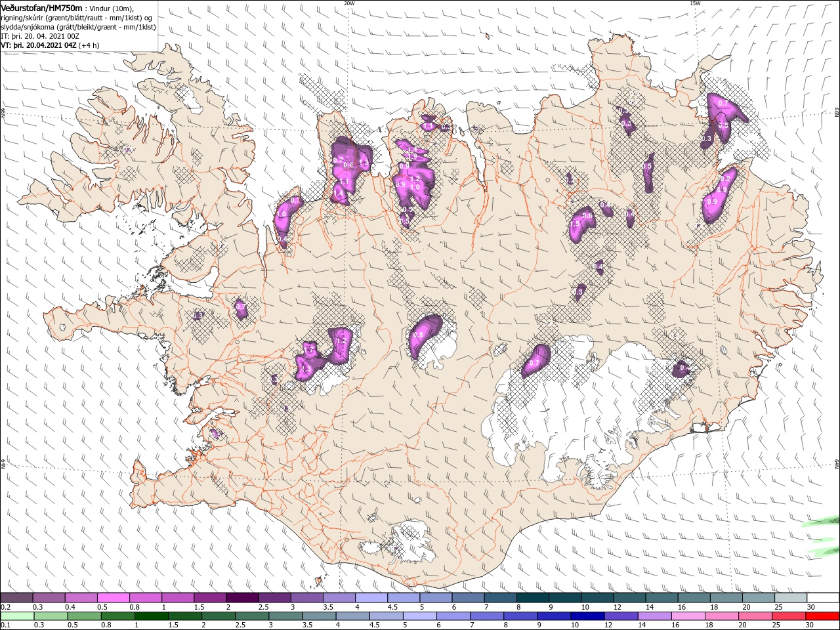
Task: Click the 20W longitude label
Action: tap(349, 3)
